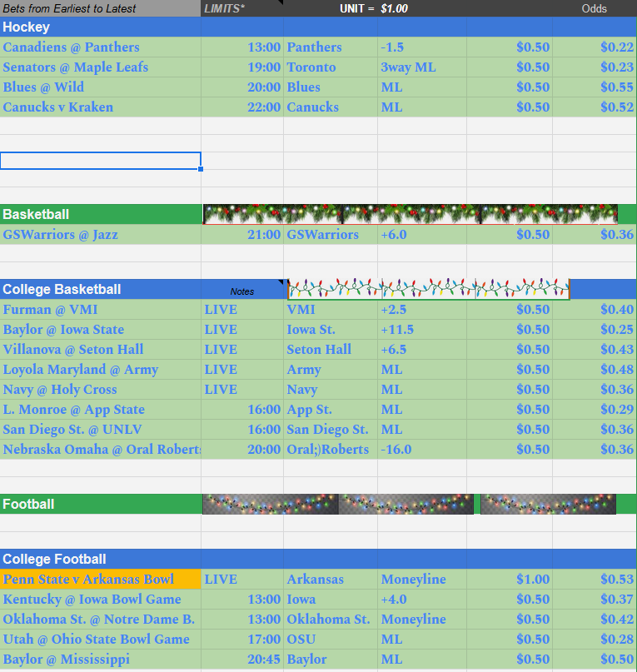The image size is (637, 672).
Task: Select the 'Navy @ Holy Cross' cell
Action: tap(100, 390)
